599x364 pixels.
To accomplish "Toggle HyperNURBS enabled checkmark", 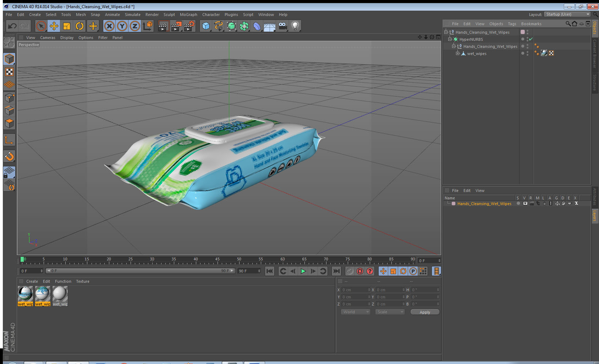I will coord(531,39).
